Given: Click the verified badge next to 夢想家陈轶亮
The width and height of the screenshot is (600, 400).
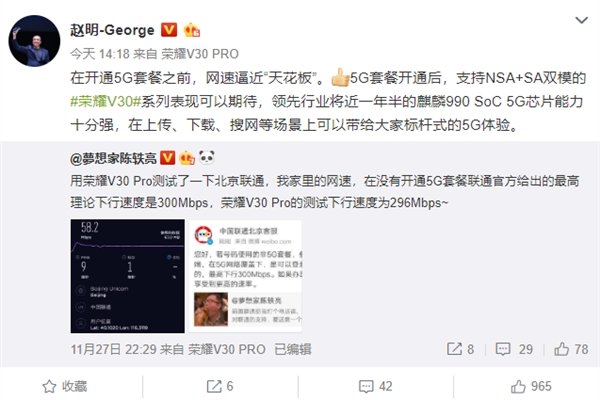Looking at the screenshot, I should [167, 158].
